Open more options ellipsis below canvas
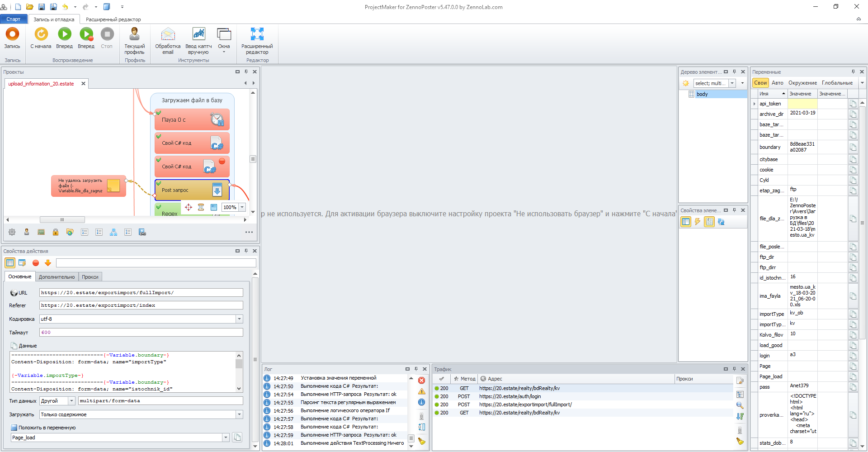This screenshot has width=868, height=452. pyautogui.click(x=249, y=232)
